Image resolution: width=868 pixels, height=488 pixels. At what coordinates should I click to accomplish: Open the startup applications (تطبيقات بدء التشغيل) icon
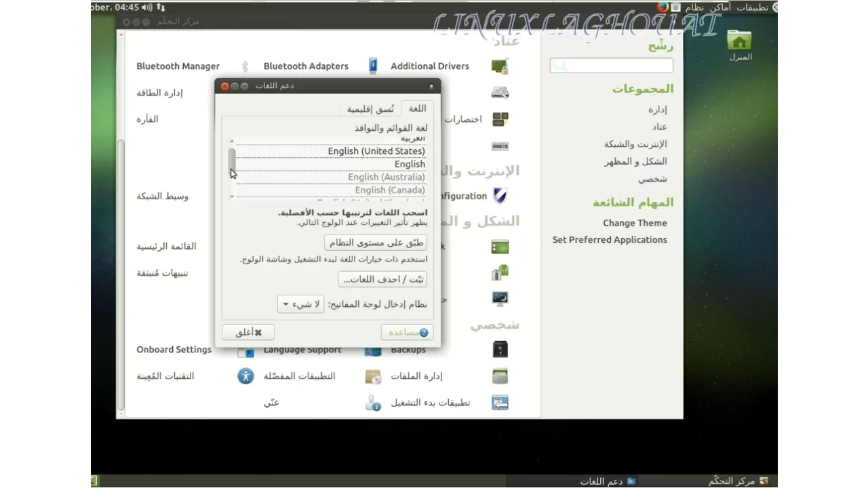(500, 403)
